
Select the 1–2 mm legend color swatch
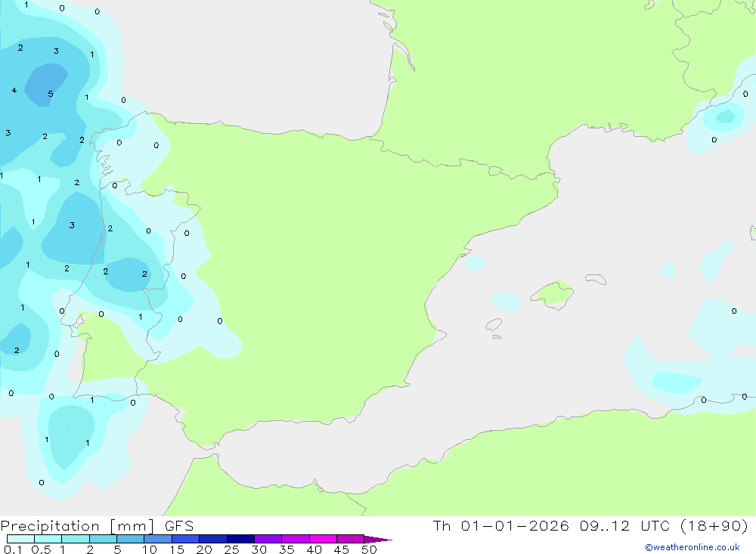click(x=76, y=539)
